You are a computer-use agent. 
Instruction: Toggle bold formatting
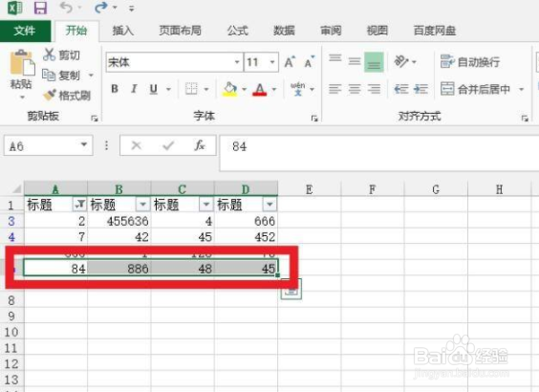[x=115, y=89]
